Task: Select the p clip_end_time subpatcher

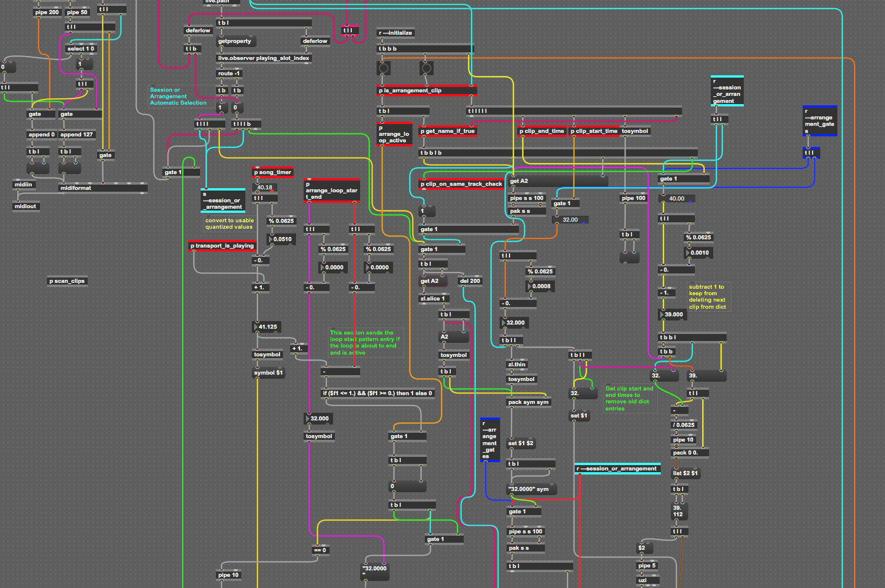Action: point(541,131)
